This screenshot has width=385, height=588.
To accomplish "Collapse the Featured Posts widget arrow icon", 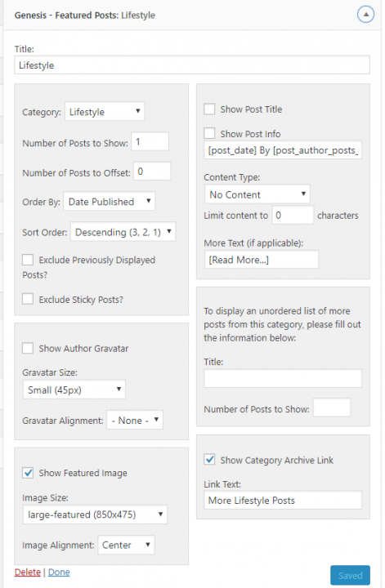I will pyautogui.click(x=365, y=15).
